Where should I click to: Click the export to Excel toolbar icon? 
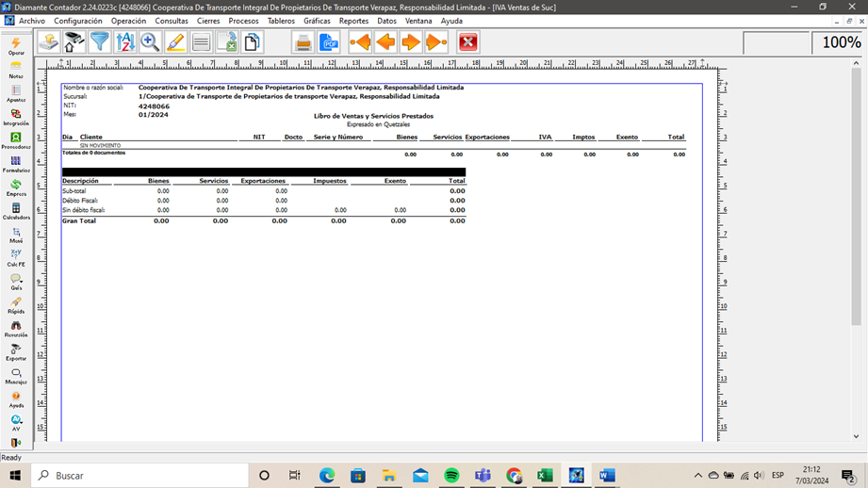tap(226, 42)
